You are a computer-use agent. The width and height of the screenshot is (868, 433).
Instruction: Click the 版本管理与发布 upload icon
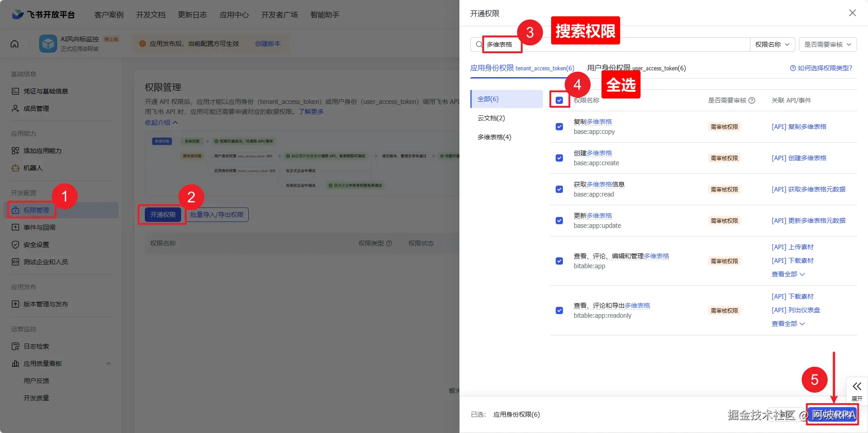point(15,304)
